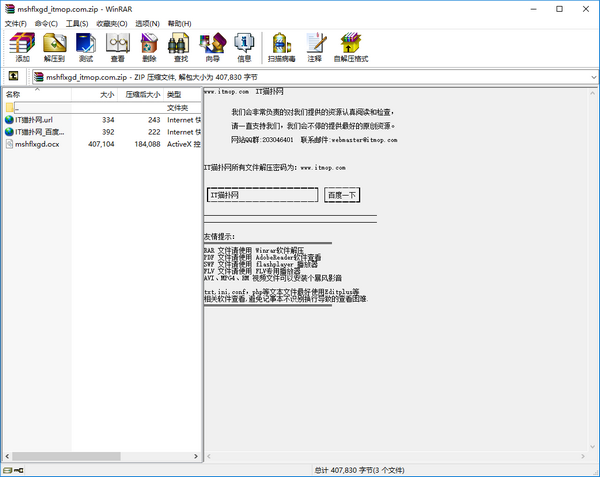
Task: Click the file list scroll right arrow
Action: pyautogui.click(x=196, y=456)
